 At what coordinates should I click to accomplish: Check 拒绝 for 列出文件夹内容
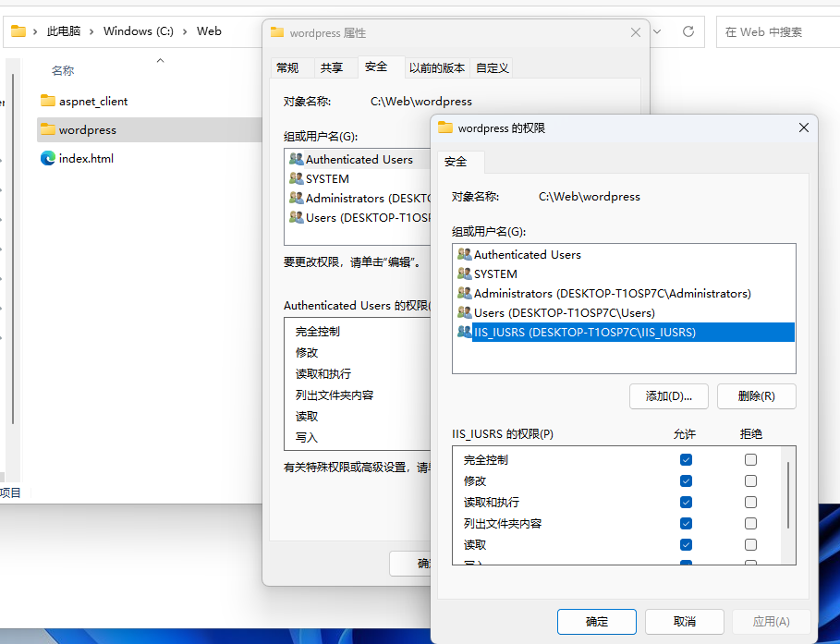point(750,524)
